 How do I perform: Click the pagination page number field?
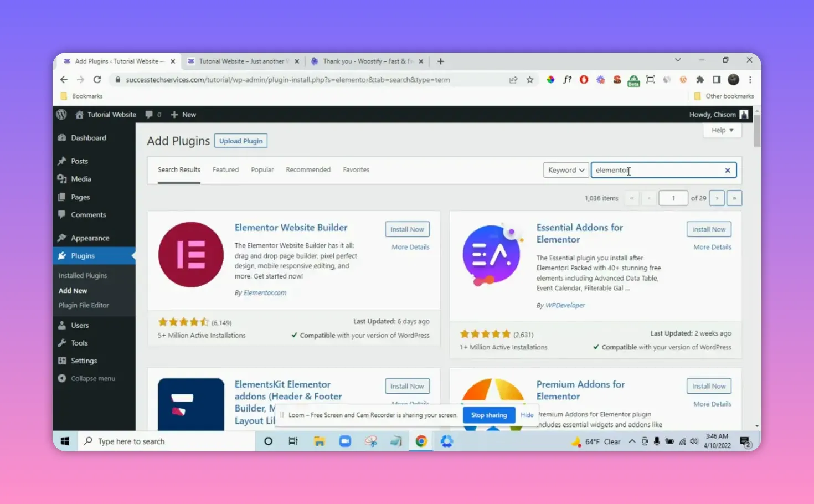coord(673,198)
